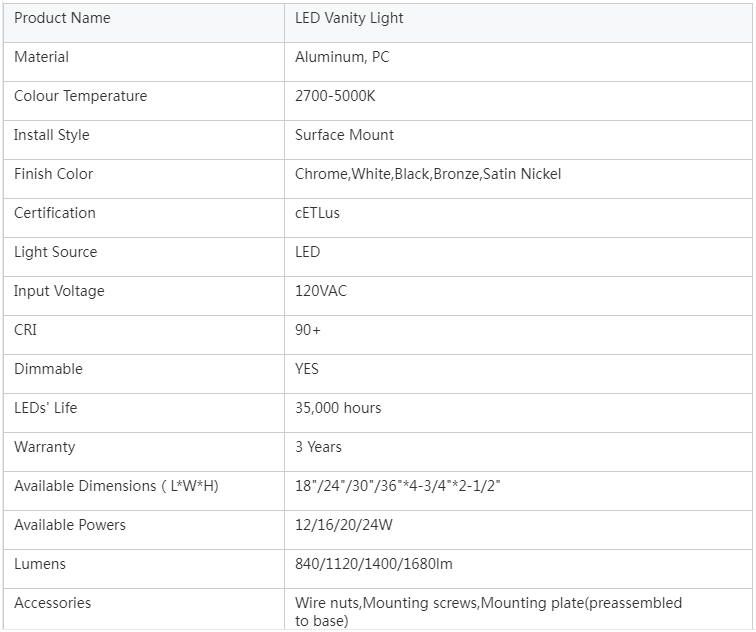The width and height of the screenshot is (756, 632).
Task: Click the Product Name label cell
Action: click(x=144, y=23)
